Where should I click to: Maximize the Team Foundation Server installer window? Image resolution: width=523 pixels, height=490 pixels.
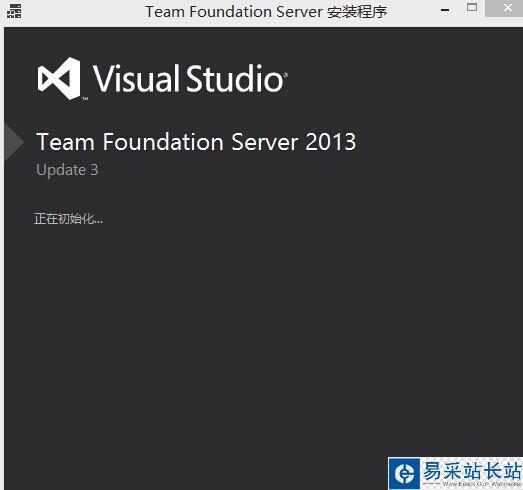coord(472,7)
